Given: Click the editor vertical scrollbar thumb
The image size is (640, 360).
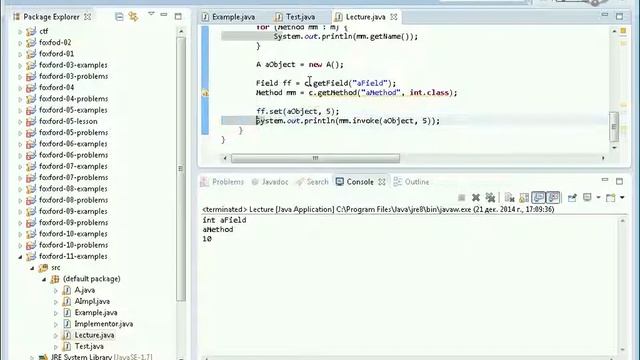Looking at the screenshot, I should [614, 127].
